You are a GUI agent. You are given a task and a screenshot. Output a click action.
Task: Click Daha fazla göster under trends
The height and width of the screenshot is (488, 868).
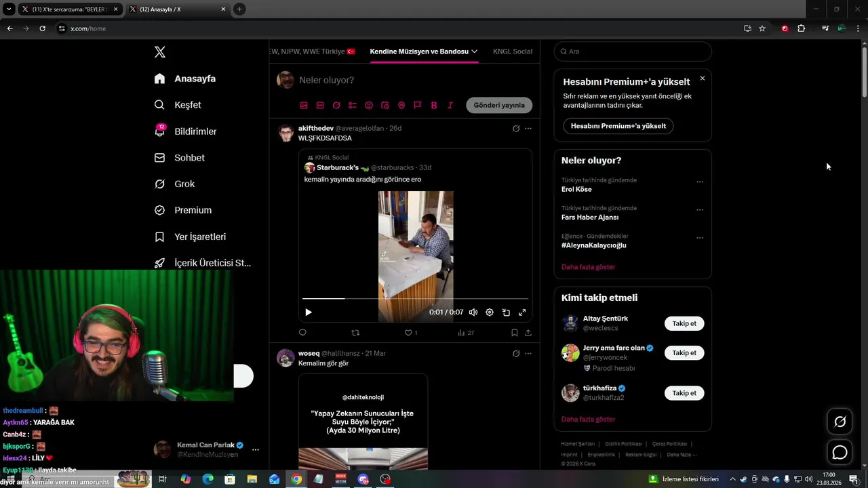tap(588, 267)
